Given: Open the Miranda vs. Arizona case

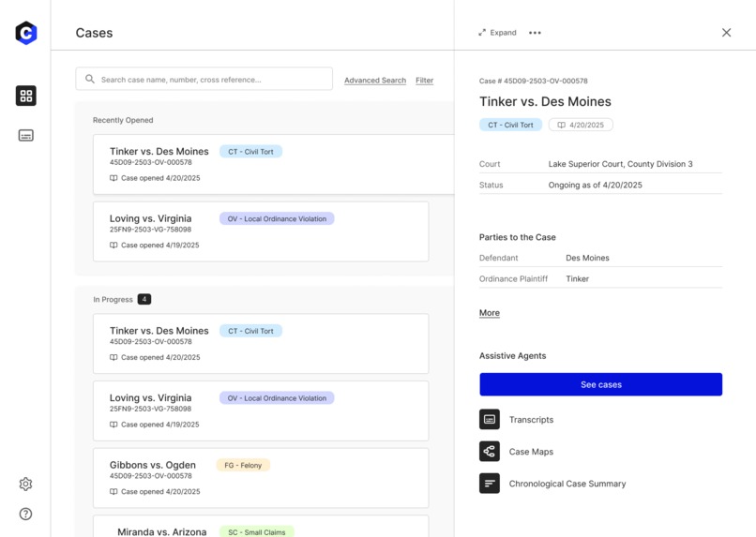Looking at the screenshot, I should pos(261,527).
